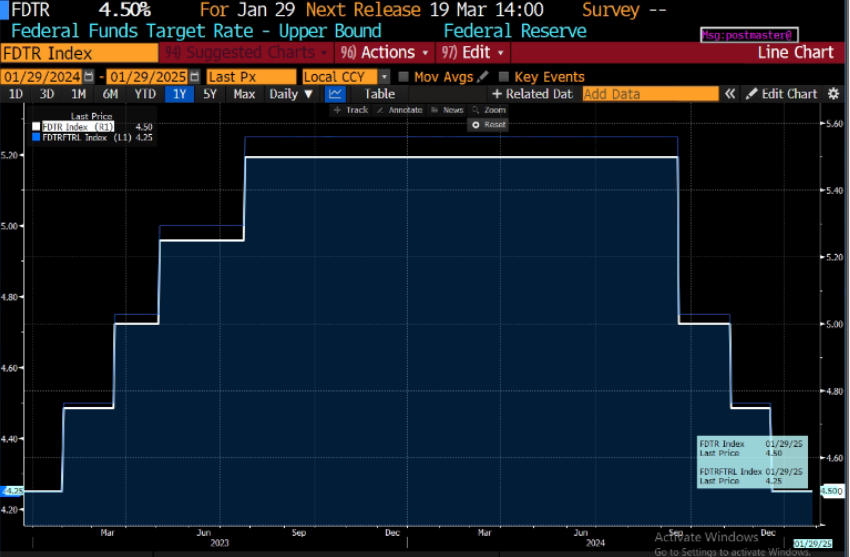Switch to the Table view
850x557 pixels.
click(x=379, y=94)
